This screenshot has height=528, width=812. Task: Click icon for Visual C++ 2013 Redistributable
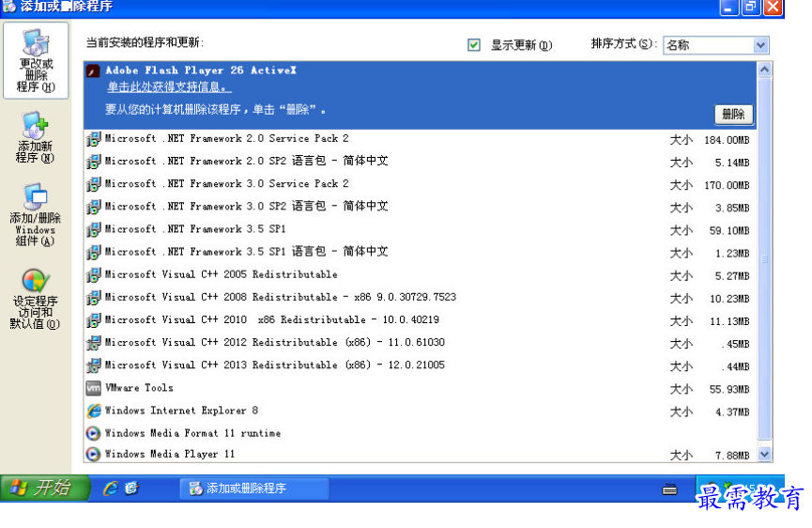pyautogui.click(x=93, y=365)
